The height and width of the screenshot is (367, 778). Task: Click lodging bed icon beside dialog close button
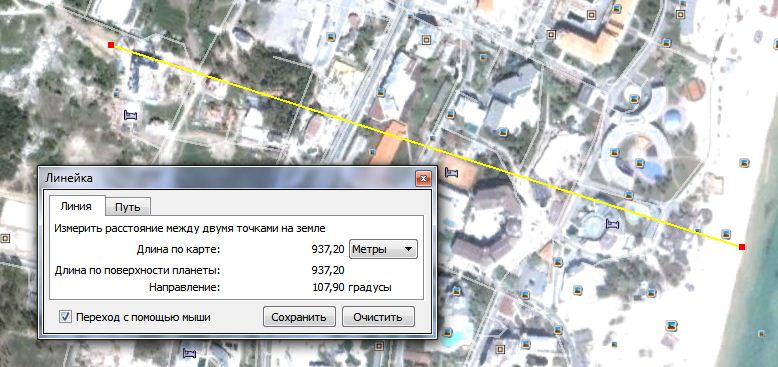click(451, 173)
